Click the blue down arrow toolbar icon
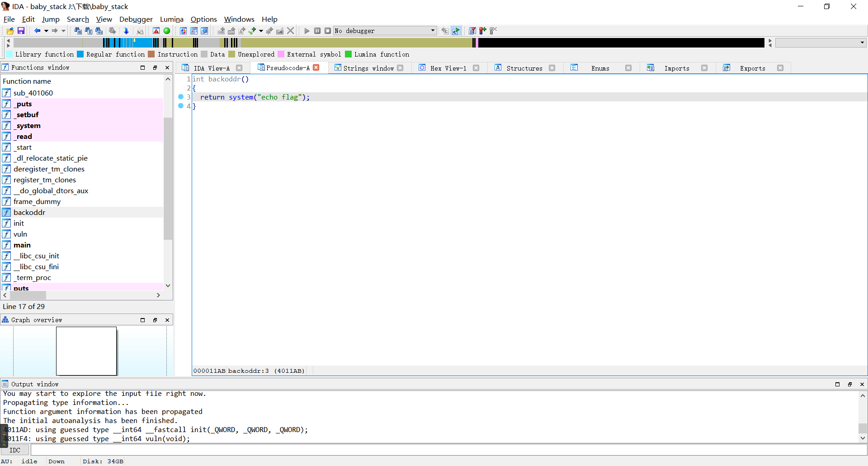Image resolution: width=868 pixels, height=466 pixels. (126, 31)
